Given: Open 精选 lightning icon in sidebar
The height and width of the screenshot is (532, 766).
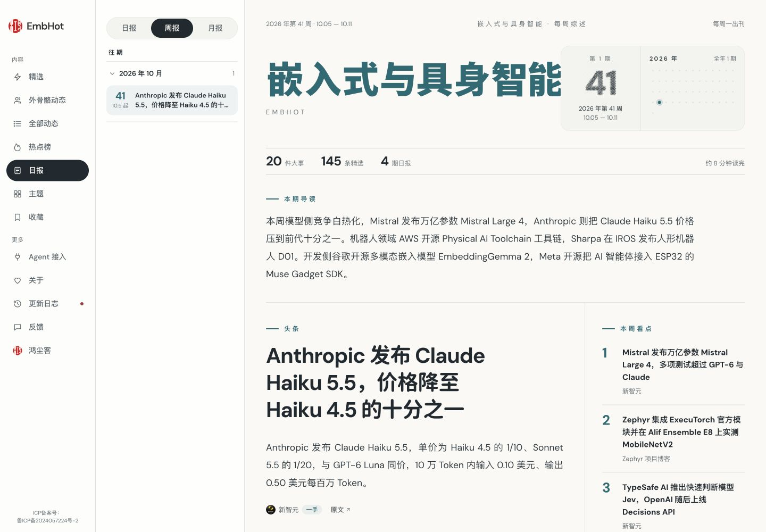Looking at the screenshot, I should tap(18, 77).
